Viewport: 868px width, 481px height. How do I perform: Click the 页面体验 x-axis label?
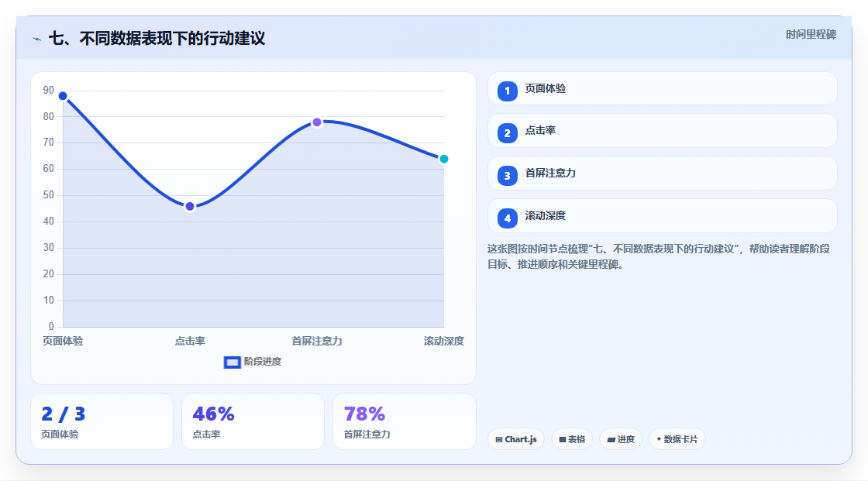pyautogui.click(x=63, y=341)
